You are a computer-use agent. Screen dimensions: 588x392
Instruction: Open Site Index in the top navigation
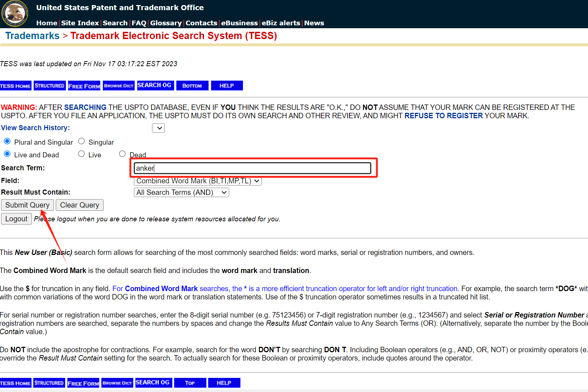point(80,23)
